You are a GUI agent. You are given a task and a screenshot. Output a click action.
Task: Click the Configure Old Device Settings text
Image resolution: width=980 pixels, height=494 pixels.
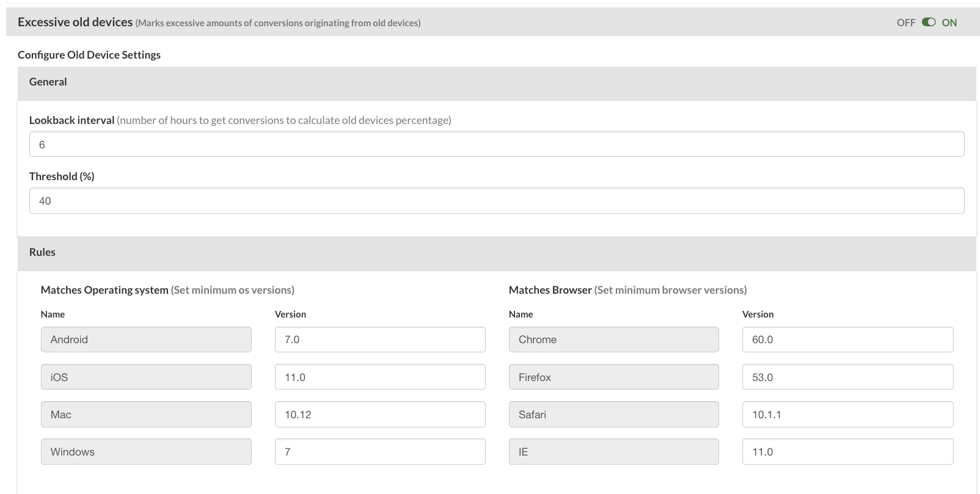click(x=89, y=55)
